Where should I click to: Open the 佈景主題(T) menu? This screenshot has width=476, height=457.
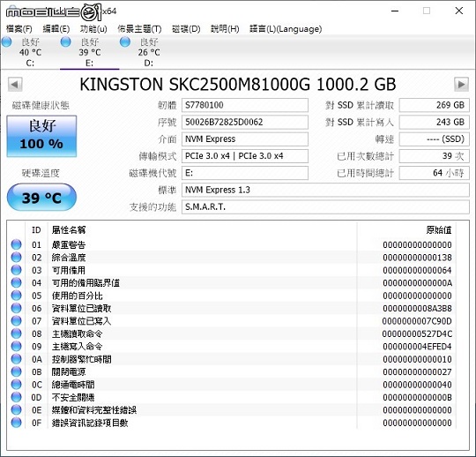(139, 29)
